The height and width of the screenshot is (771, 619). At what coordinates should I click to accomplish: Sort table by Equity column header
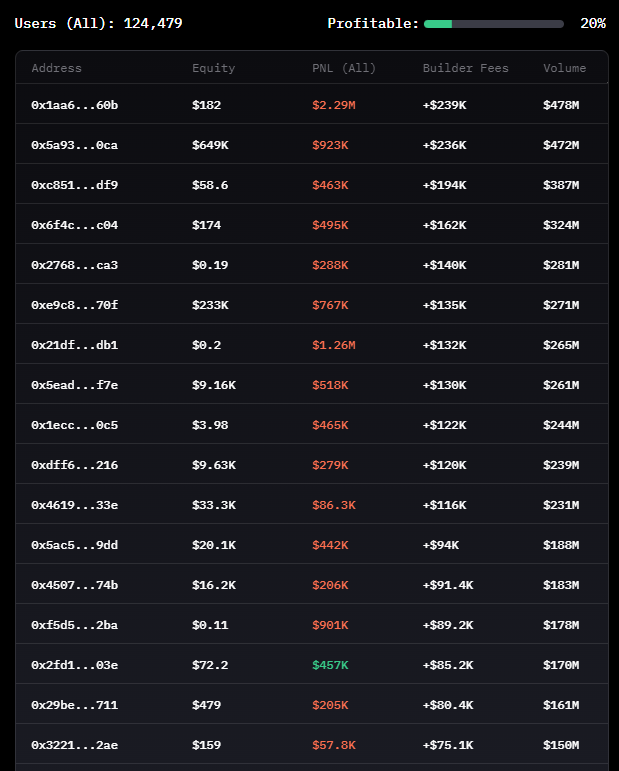[x=213, y=68]
